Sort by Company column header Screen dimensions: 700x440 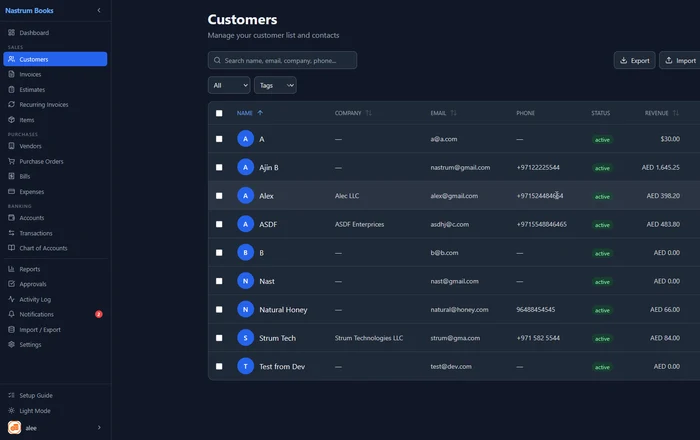tap(353, 113)
